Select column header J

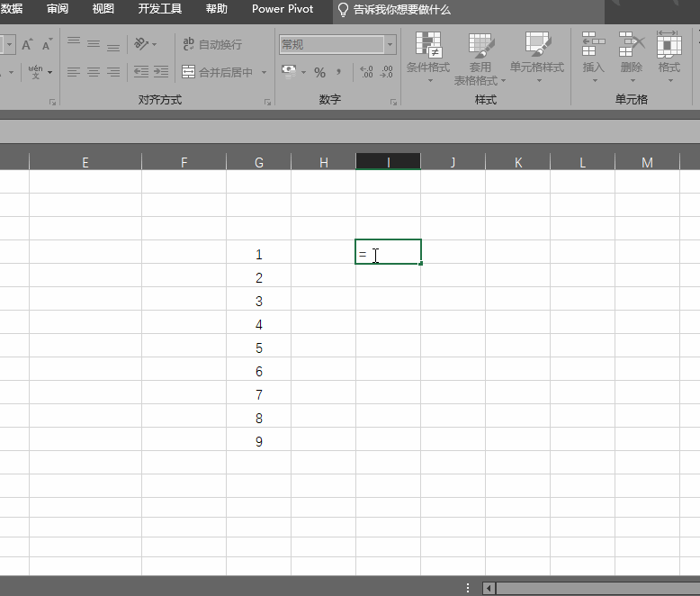453,162
